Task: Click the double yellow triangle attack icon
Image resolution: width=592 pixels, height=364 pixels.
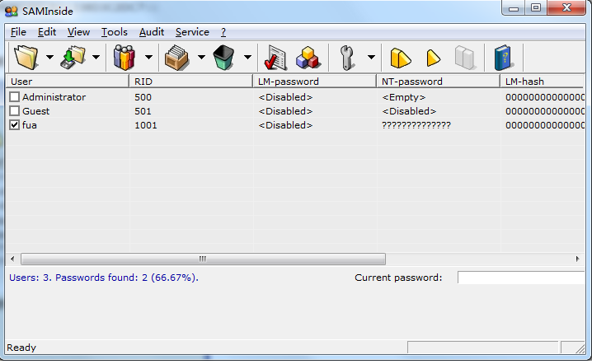Action: click(400, 58)
